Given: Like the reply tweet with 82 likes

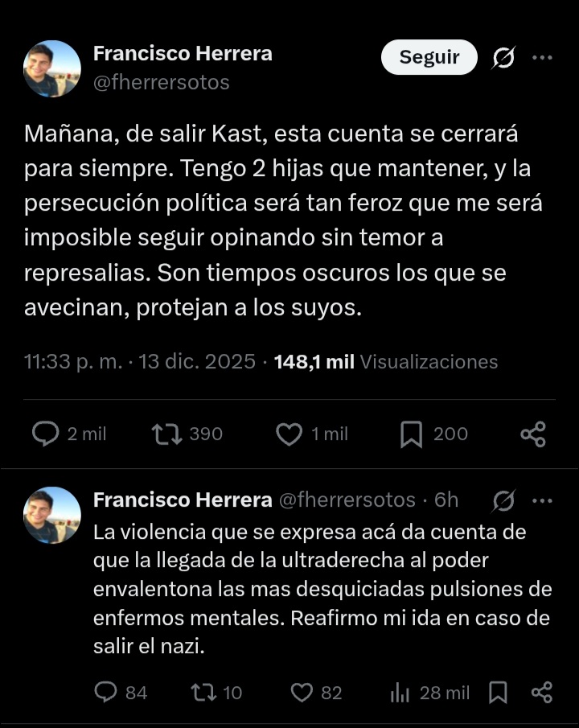Looking at the screenshot, I should coord(301,692).
